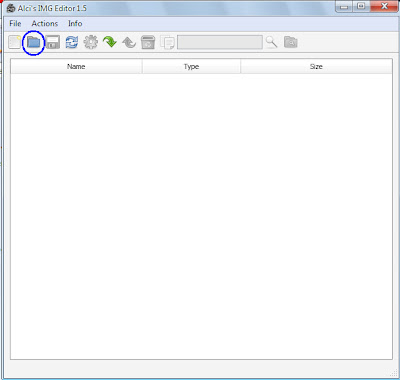400x380 pixels.
Task: Open an IMG archive via folder icon
Action: (34, 43)
